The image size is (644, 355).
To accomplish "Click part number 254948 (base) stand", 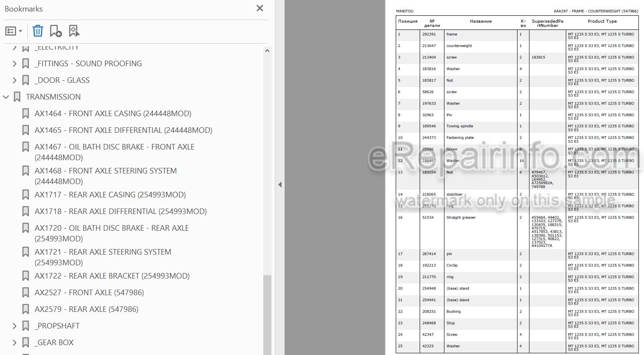I will click(x=429, y=288).
